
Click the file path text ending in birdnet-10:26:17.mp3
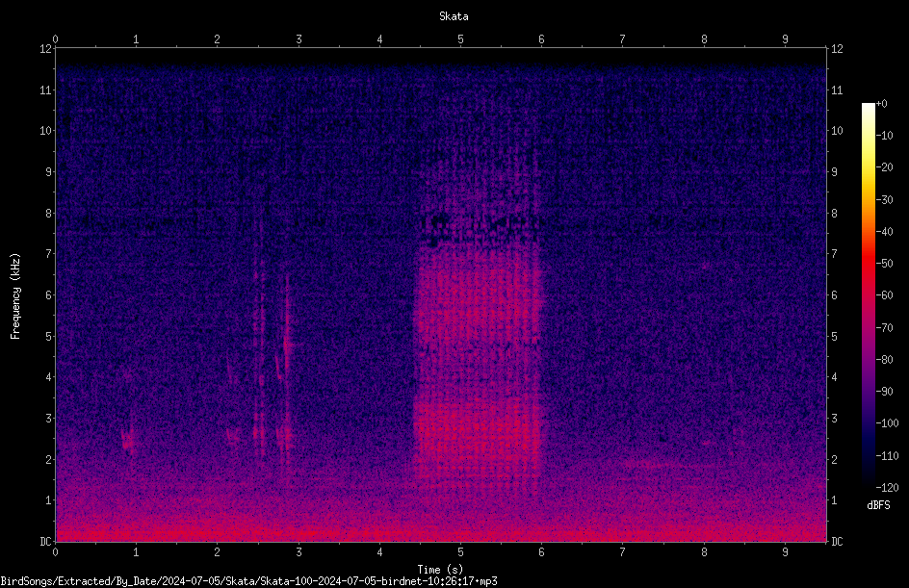[248, 581]
